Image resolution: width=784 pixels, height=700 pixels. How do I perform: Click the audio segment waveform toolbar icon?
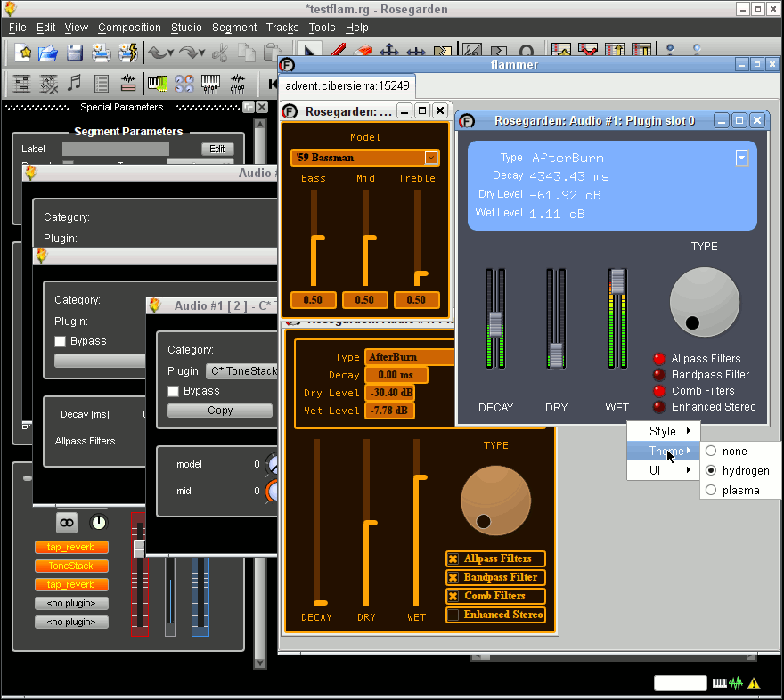(128, 84)
